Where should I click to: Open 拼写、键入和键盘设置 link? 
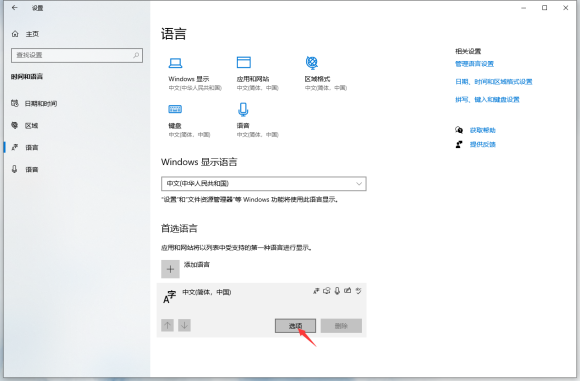pos(487,100)
